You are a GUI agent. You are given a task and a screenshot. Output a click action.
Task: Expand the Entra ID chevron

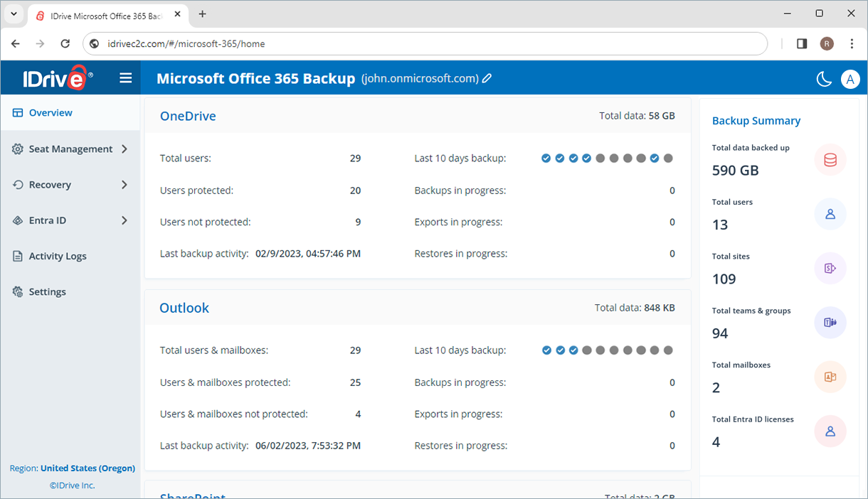point(125,220)
